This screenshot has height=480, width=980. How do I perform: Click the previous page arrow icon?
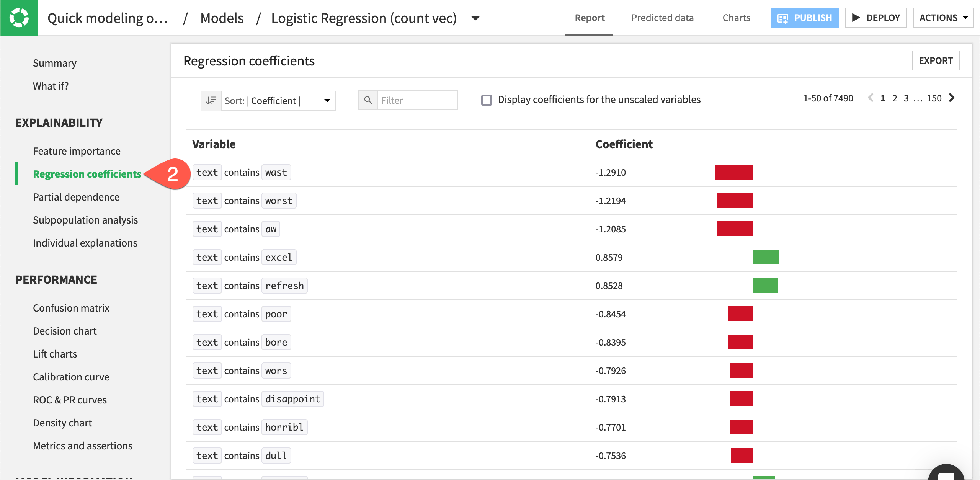click(x=871, y=99)
